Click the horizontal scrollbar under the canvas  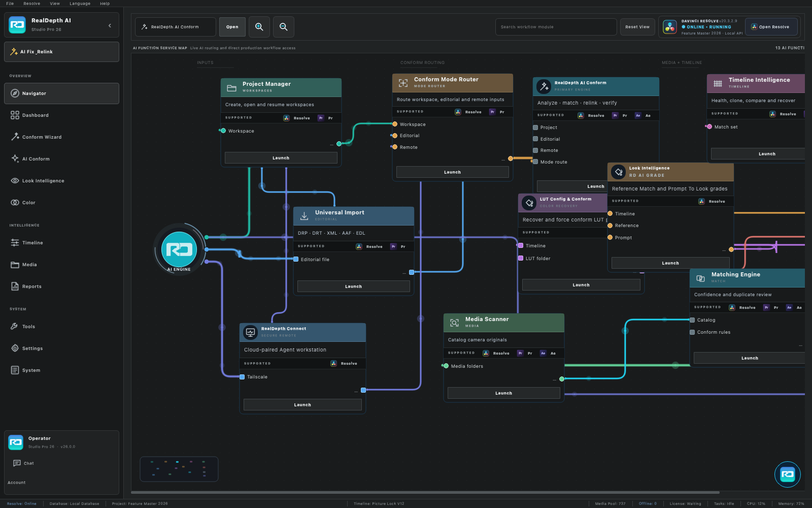tap(425, 492)
